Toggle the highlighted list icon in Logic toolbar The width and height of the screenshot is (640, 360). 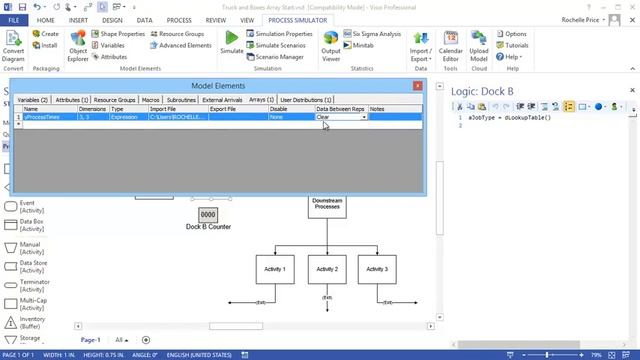click(569, 107)
